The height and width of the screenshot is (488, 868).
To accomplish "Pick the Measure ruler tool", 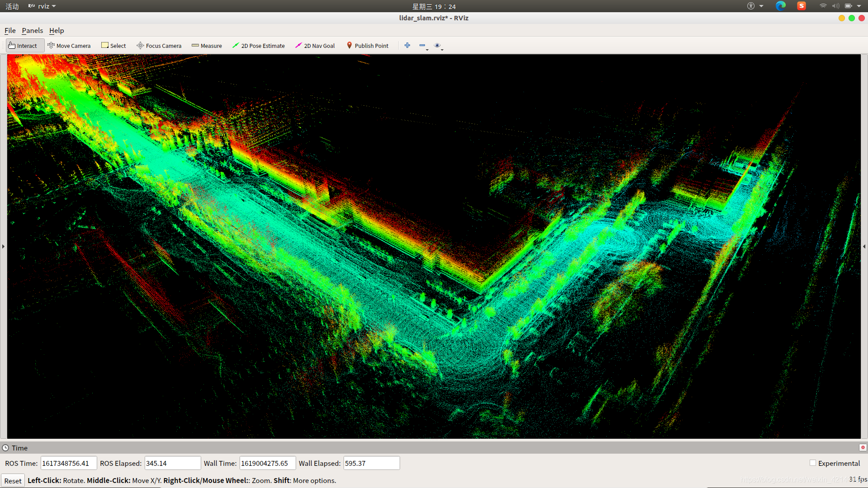I will (x=207, y=46).
